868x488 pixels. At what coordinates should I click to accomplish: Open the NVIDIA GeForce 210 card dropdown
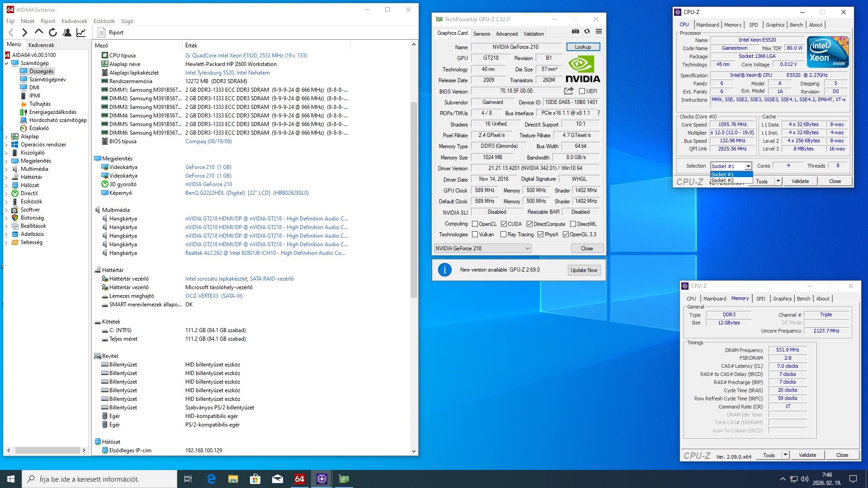[x=482, y=249]
